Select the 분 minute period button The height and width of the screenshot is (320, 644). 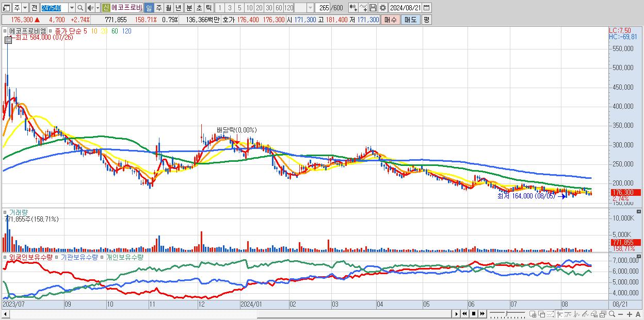tap(189, 8)
